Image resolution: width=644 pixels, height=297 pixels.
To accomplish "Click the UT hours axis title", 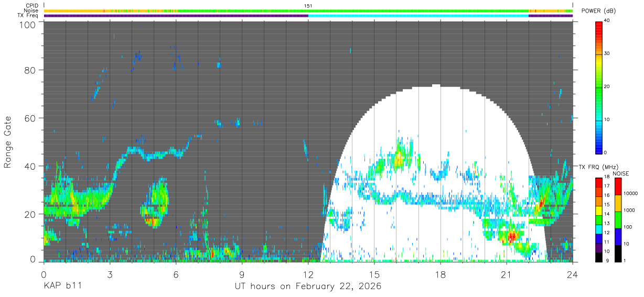I will [308, 287].
